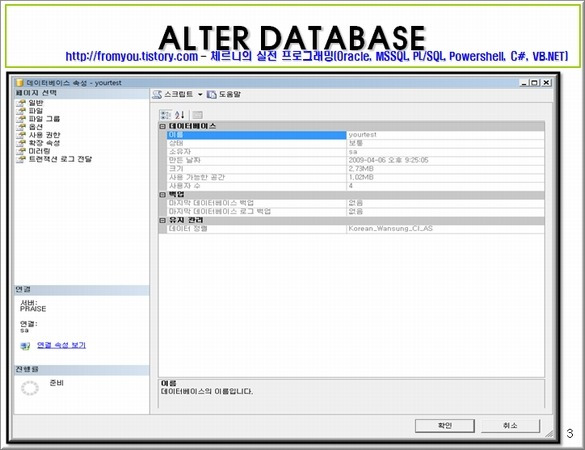585x450 pixels.
Task: Maximize the database properties dialog
Action: point(535,83)
